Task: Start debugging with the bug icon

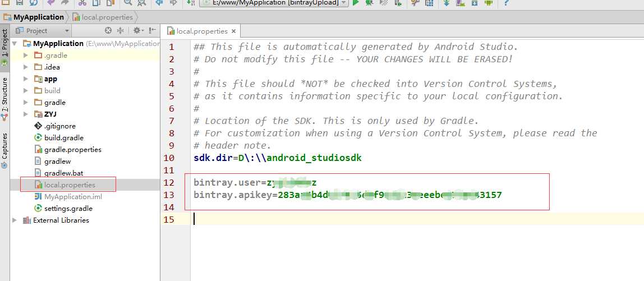Action: tap(369, 2)
